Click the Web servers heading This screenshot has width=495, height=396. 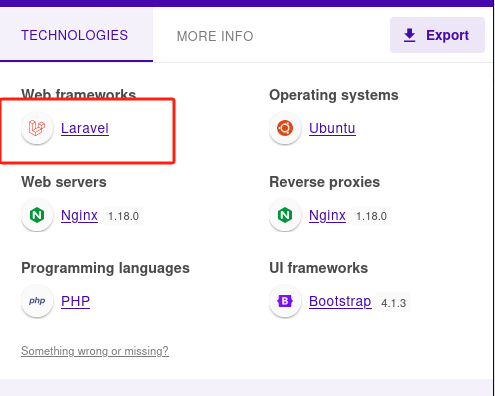click(64, 182)
